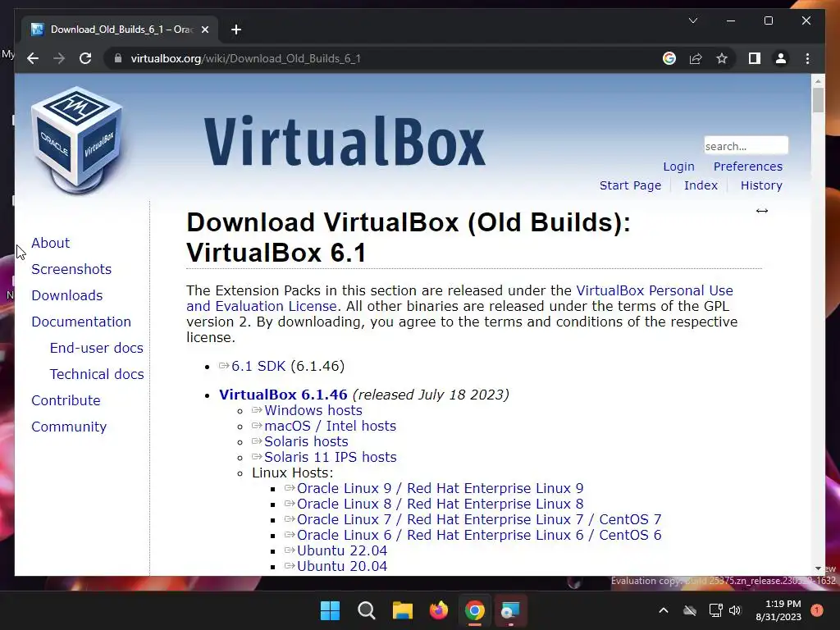Click the VirtualBox cube logo
Viewport: 840px width, 630px height.
coord(77,139)
